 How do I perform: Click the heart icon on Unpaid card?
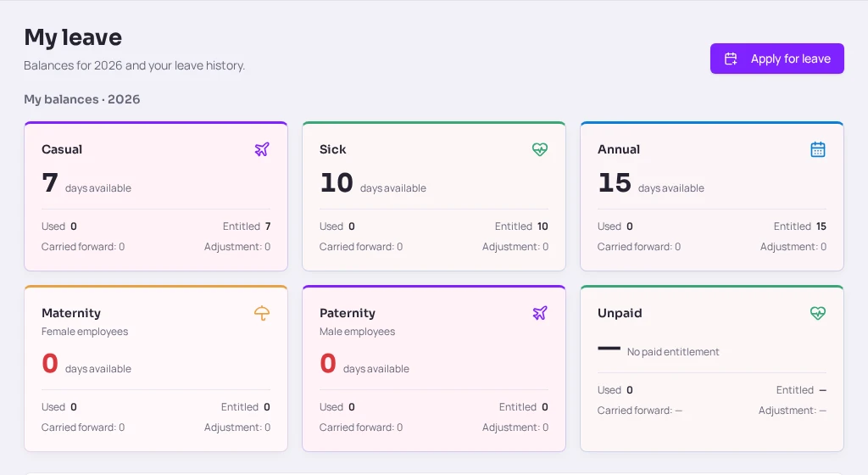point(818,313)
